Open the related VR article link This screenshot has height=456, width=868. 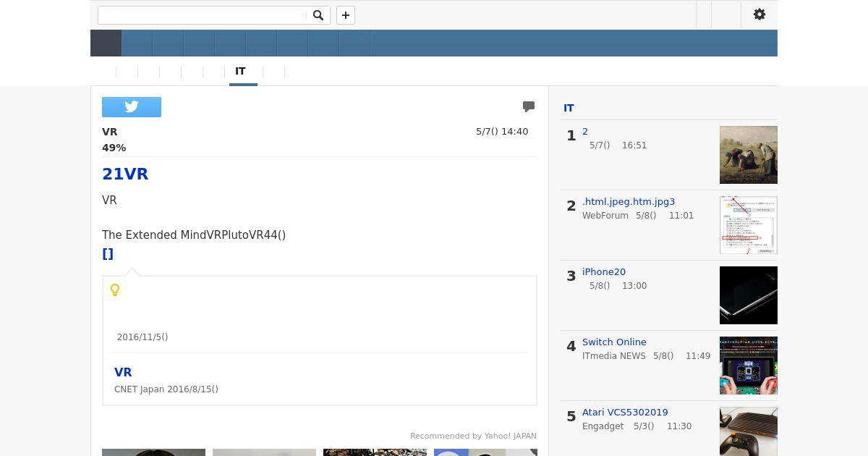click(x=123, y=372)
